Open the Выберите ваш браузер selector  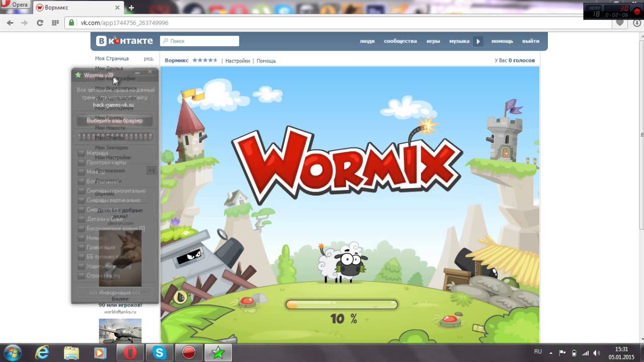pos(115,121)
